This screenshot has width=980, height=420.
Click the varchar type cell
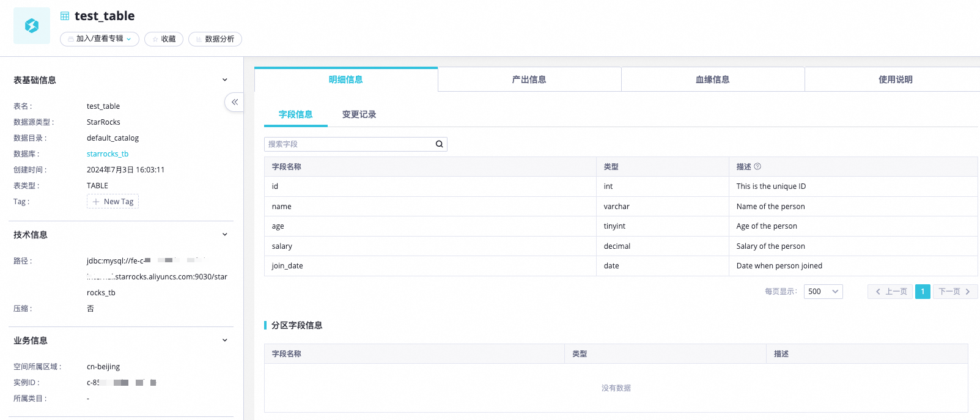coord(663,207)
